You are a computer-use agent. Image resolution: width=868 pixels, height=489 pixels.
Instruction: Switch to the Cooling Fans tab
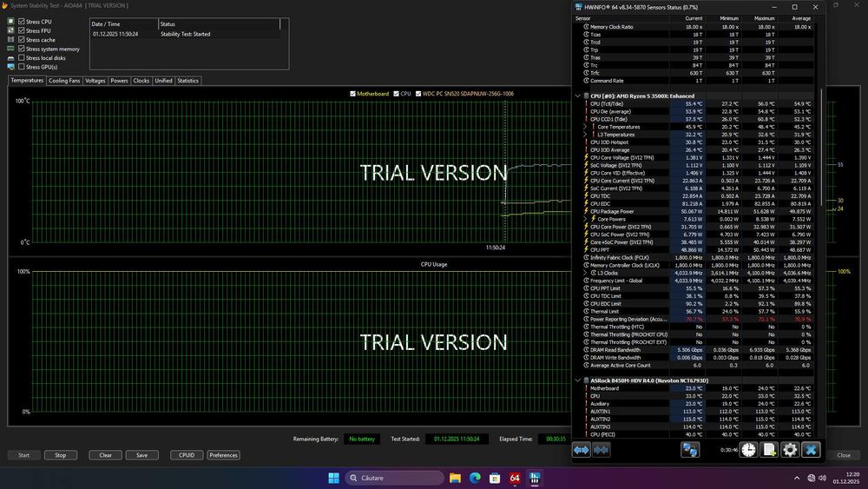[x=64, y=81]
